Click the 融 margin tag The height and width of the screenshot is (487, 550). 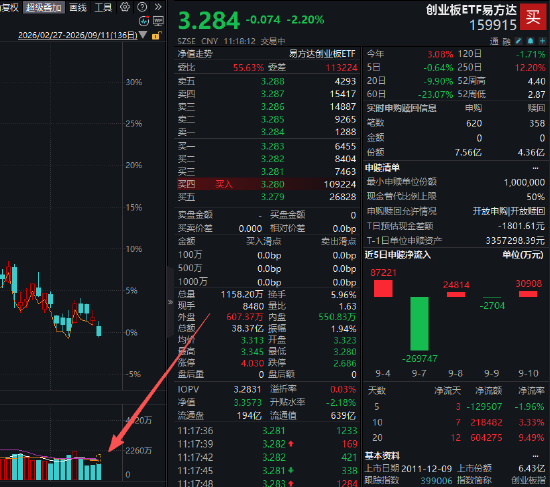(507, 41)
